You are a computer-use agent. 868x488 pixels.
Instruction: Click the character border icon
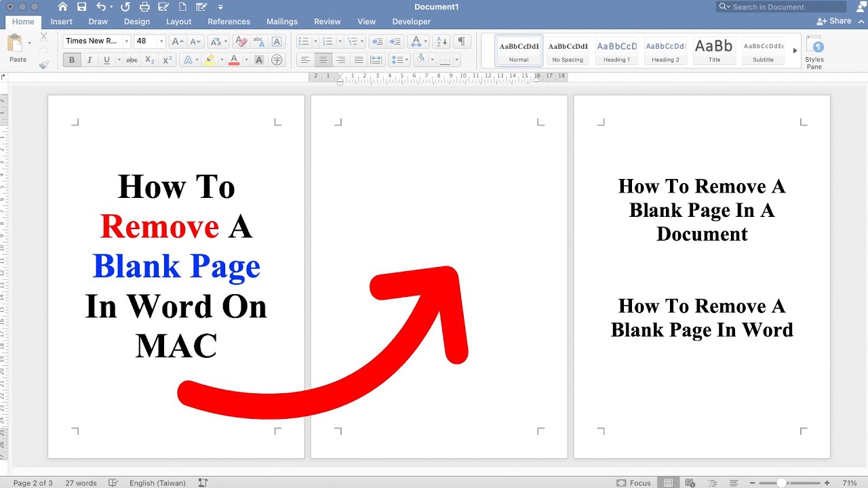277,41
